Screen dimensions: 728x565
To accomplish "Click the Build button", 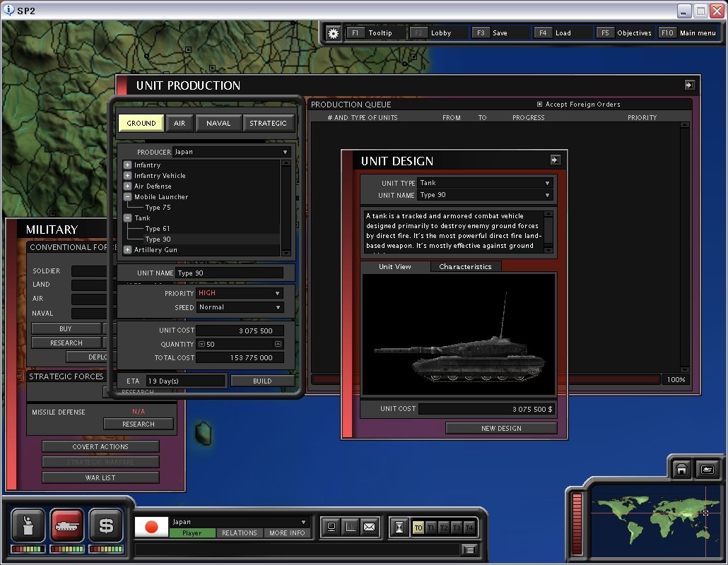I will [262, 381].
